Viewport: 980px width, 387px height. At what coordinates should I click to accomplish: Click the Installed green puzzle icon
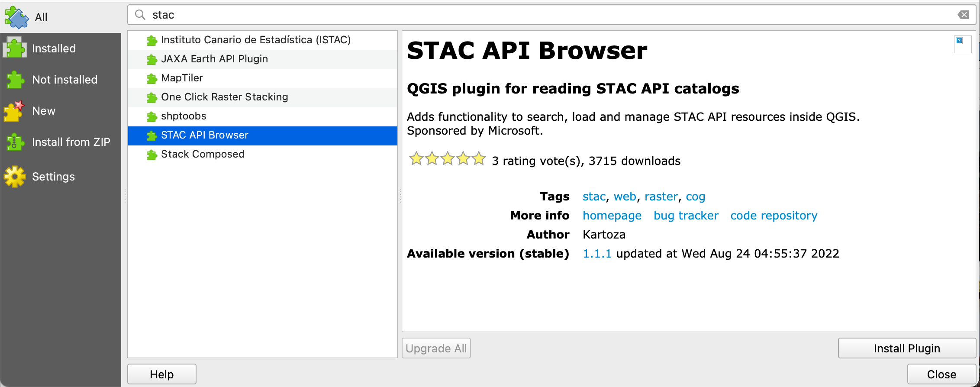[15, 48]
